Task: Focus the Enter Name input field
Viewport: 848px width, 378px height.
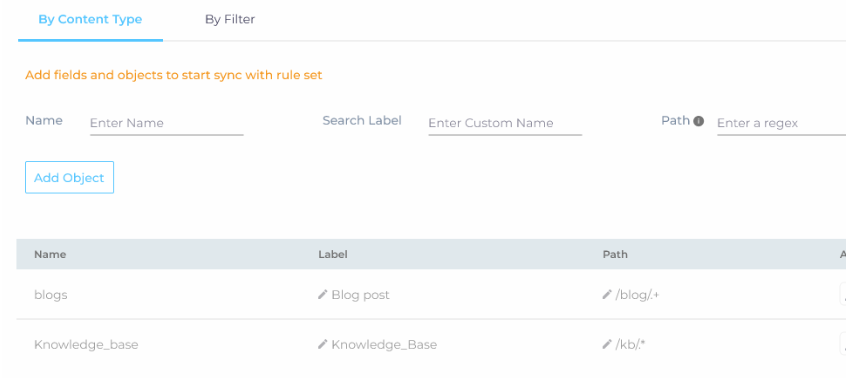Action: point(167,123)
